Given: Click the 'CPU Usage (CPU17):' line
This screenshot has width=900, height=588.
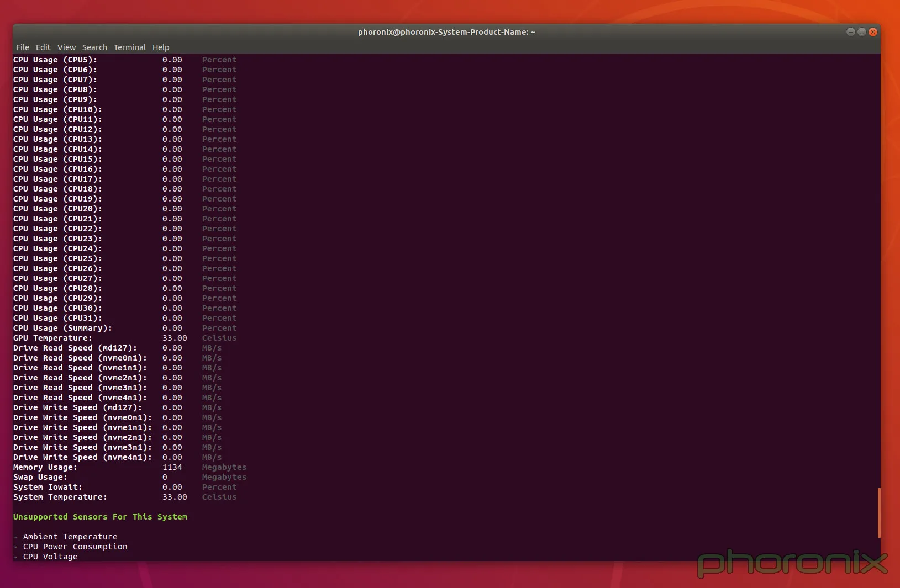Looking at the screenshot, I should [125, 179].
